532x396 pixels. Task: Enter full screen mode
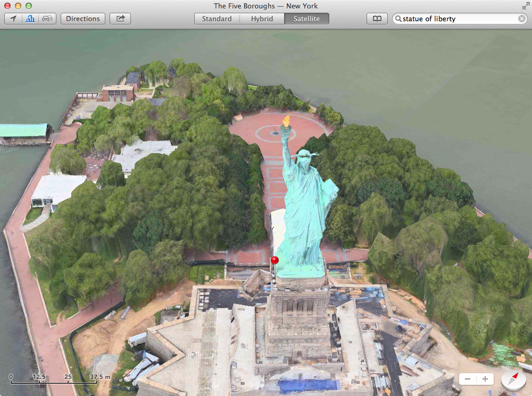click(526, 6)
